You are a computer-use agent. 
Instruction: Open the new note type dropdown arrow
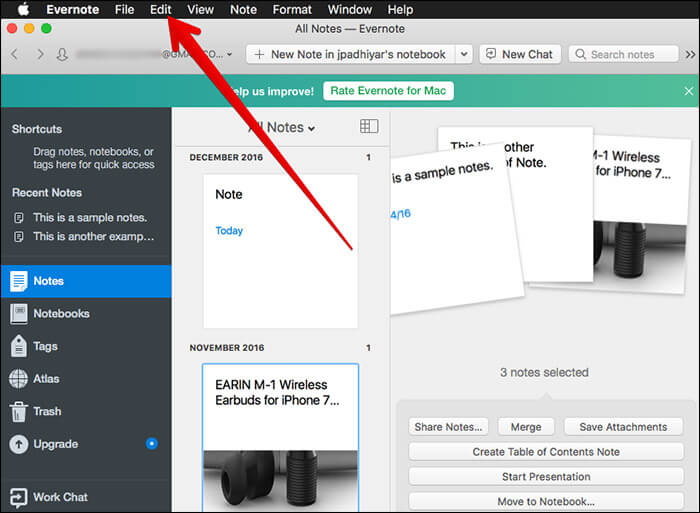pyautogui.click(x=464, y=54)
